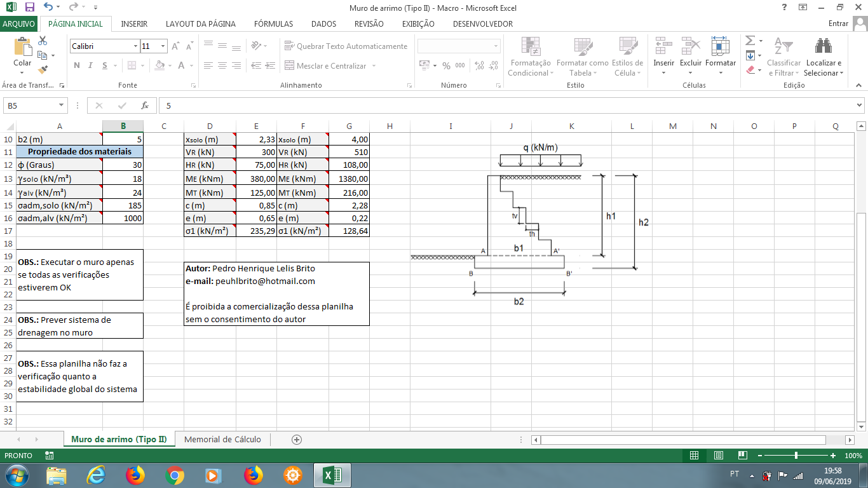Switch to the FÓRMULAS ribbon tab

tap(273, 24)
